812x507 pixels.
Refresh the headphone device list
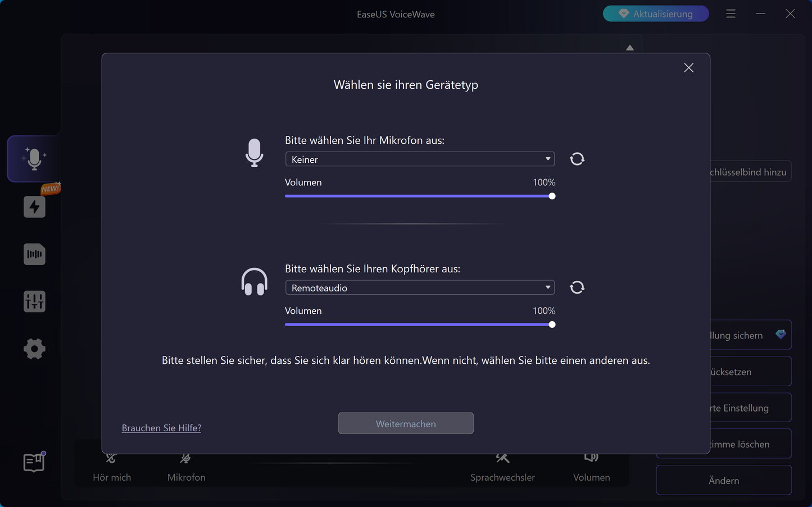[577, 287]
